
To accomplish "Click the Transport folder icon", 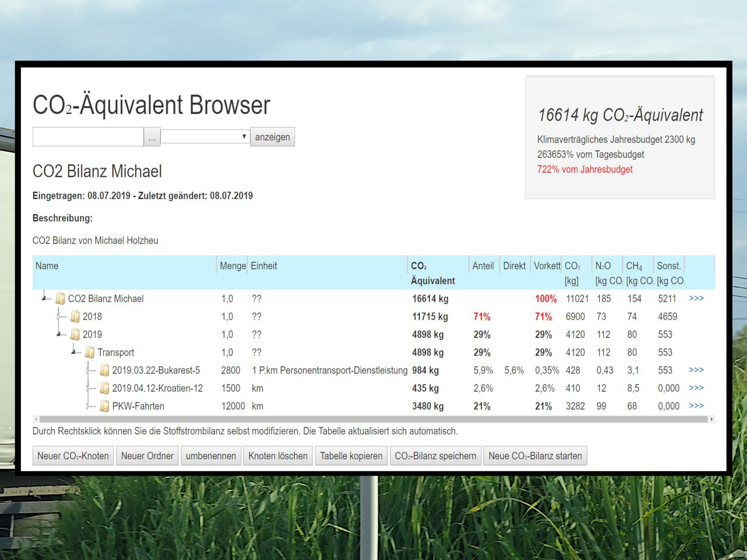I will 90,352.
